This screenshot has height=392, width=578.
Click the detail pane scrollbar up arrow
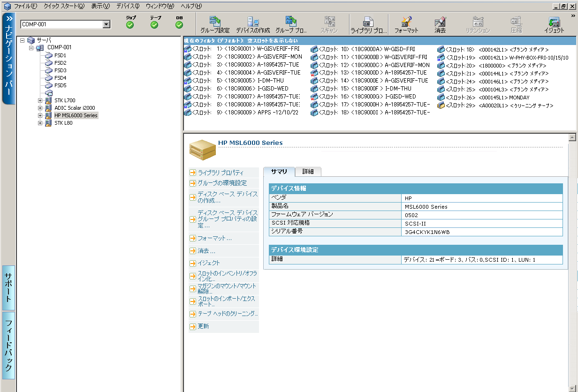(572, 137)
